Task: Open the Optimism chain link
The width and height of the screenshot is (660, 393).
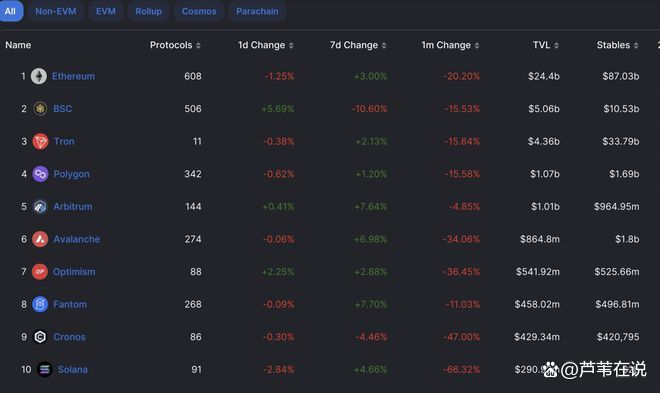Action: [x=74, y=272]
